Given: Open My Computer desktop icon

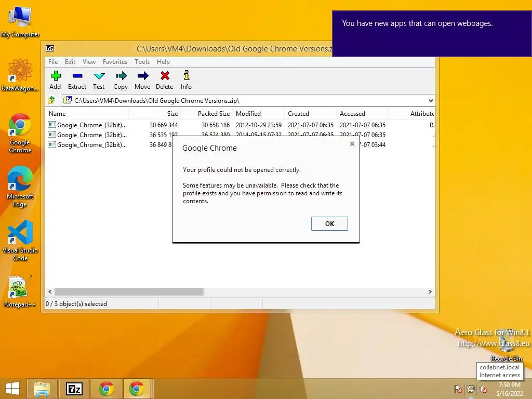Looking at the screenshot, I should pos(20,22).
